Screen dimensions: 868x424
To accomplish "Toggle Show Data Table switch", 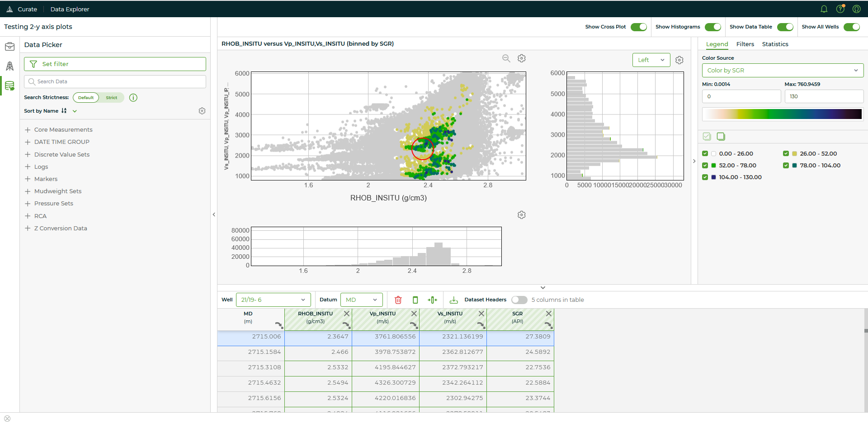I will 785,27.
